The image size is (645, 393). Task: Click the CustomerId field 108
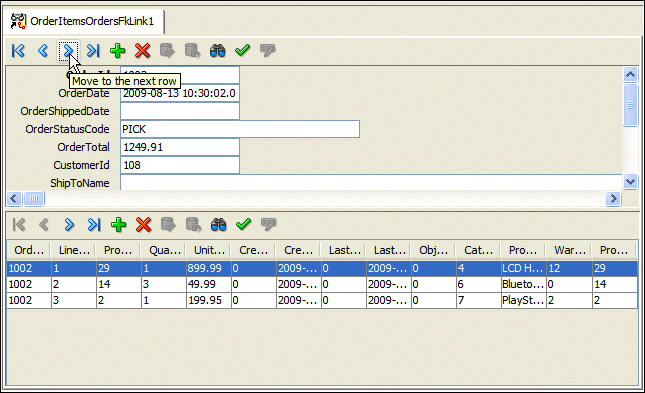click(x=180, y=165)
